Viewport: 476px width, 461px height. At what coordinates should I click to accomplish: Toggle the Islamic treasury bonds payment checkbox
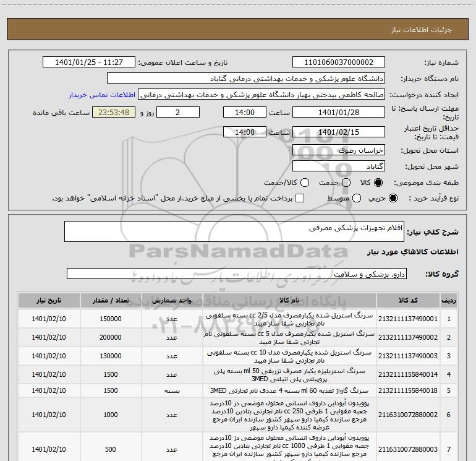click(x=300, y=198)
